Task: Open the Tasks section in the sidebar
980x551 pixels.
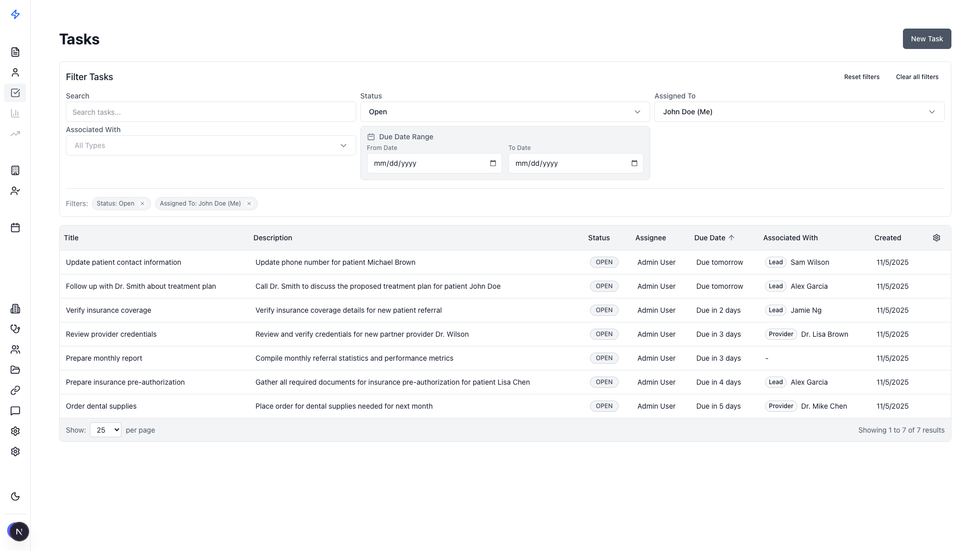Action: (x=15, y=93)
